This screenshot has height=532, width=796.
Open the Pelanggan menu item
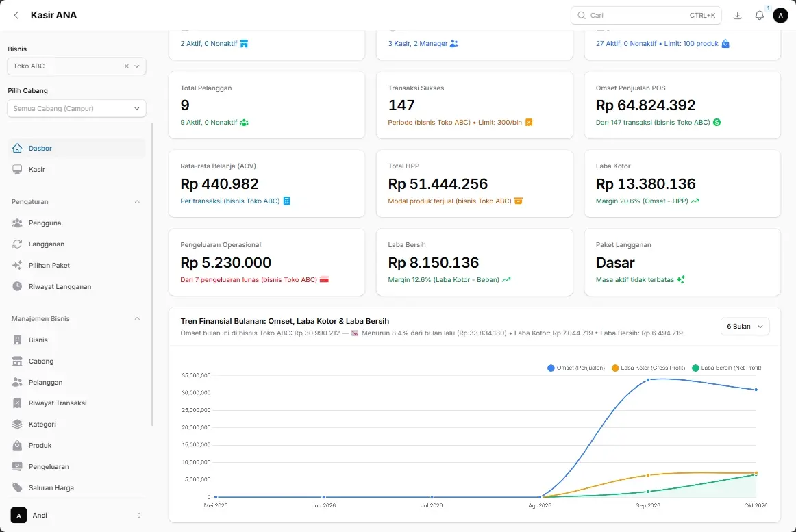tap(77, 382)
